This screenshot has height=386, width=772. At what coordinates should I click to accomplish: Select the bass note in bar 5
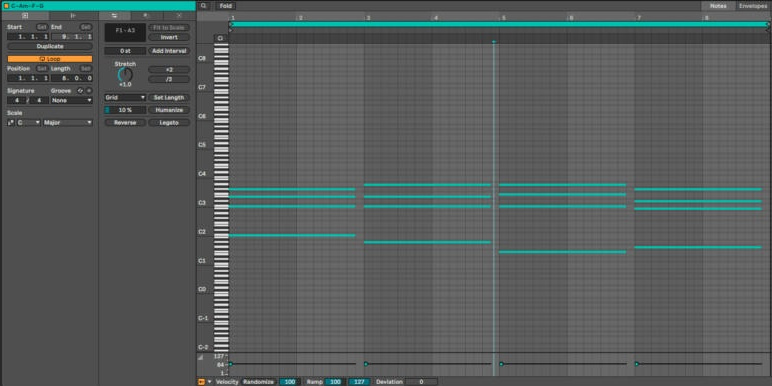click(x=562, y=252)
